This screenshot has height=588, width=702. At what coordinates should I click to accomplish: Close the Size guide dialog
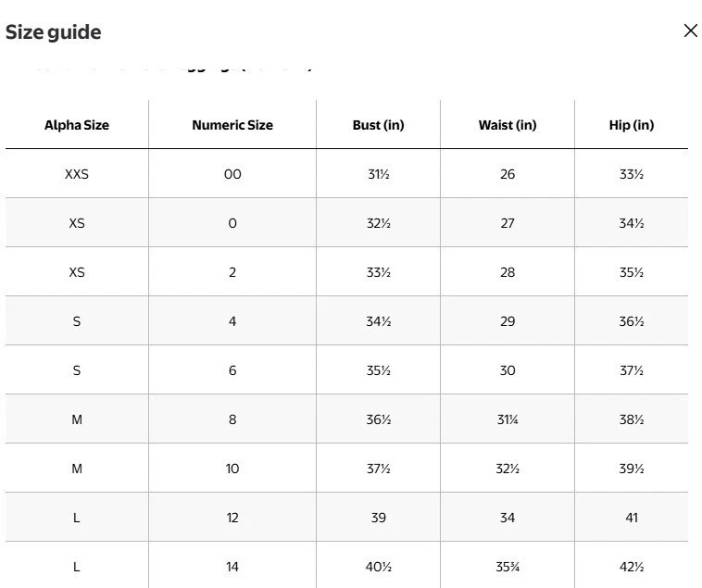690,31
